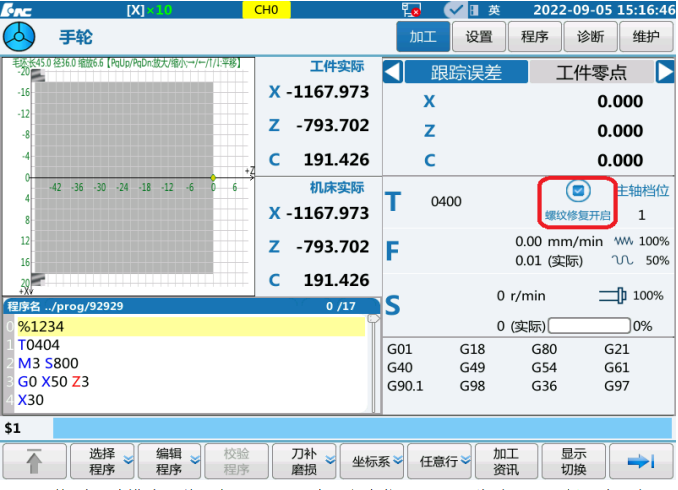Click the yellow CH0 channel indicator

point(266,10)
